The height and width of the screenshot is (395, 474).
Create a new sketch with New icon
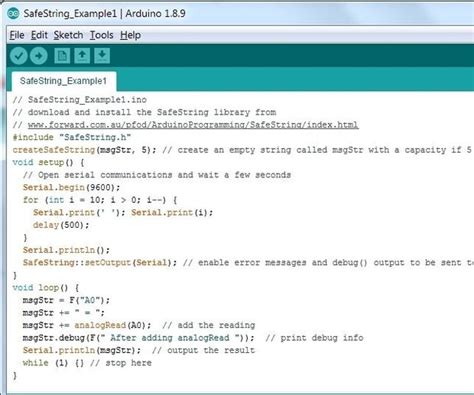point(62,56)
